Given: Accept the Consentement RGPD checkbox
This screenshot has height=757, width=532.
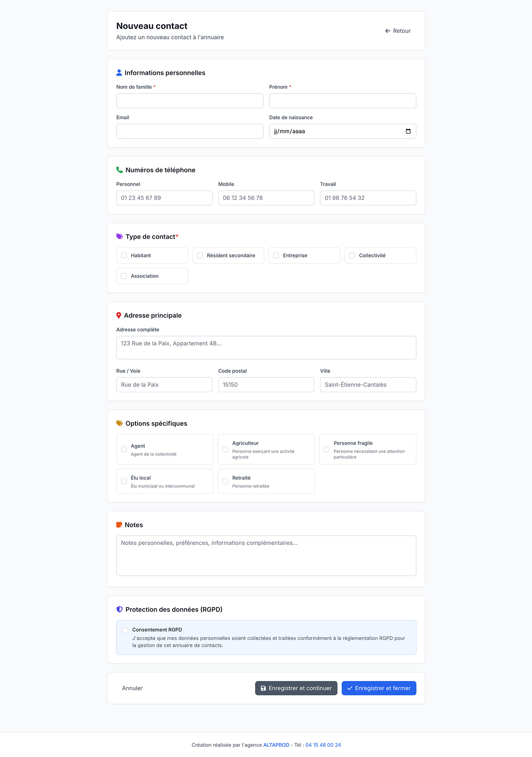Looking at the screenshot, I should (125, 630).
